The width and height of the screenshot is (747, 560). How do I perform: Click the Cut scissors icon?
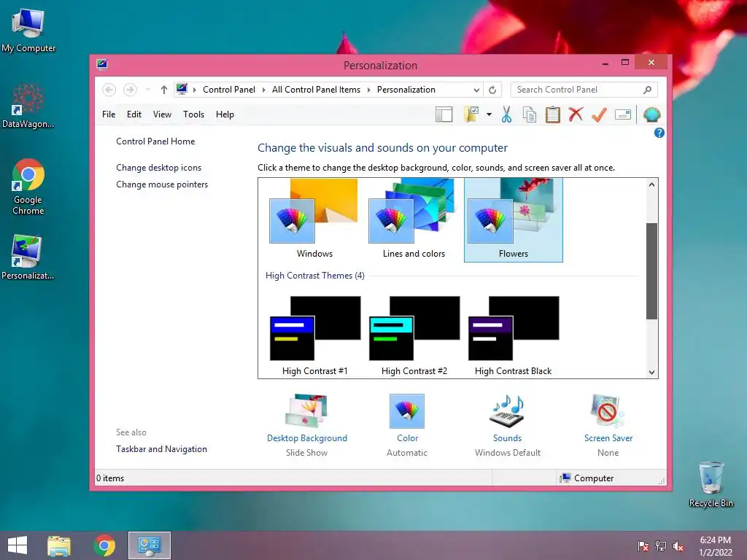pyautogui.click(x=506, y=114)
